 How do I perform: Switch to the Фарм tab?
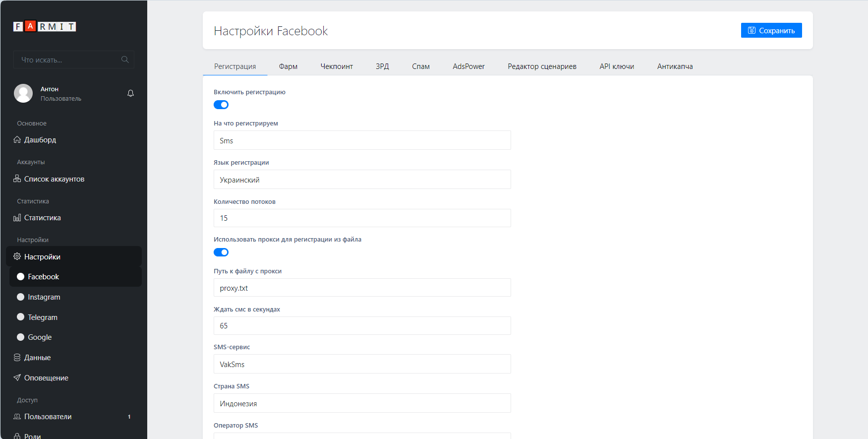[288, 66]
